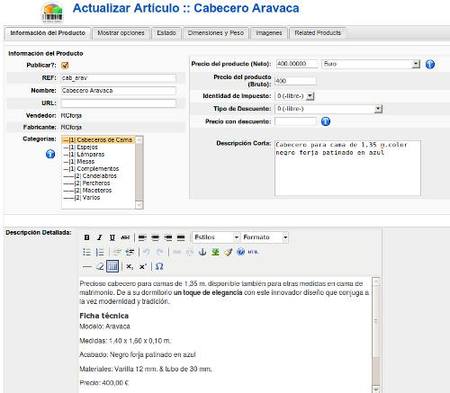Viewport: 450px width, 393px height.
Task: Insert an ordered numbered list
Action: pos(100,252)
